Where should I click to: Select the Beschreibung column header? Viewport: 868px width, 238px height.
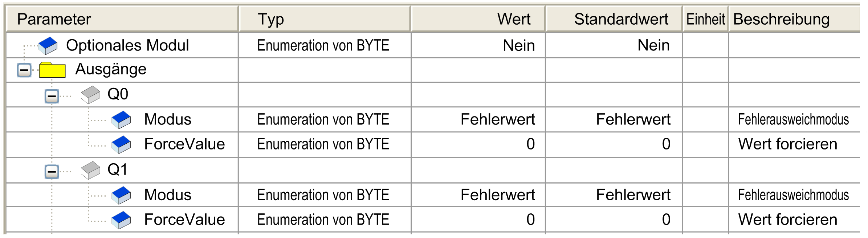pos(794,19)
